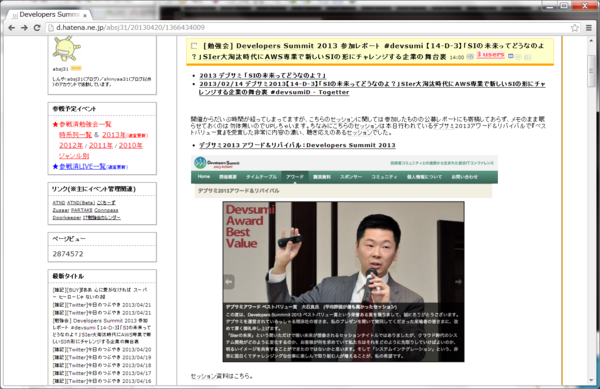The height and width of the screenshot is (389, 600).
Task: Open スポンサー in the Devsumi nav bar
Action: pyautogui.click(x=351, y=177)
